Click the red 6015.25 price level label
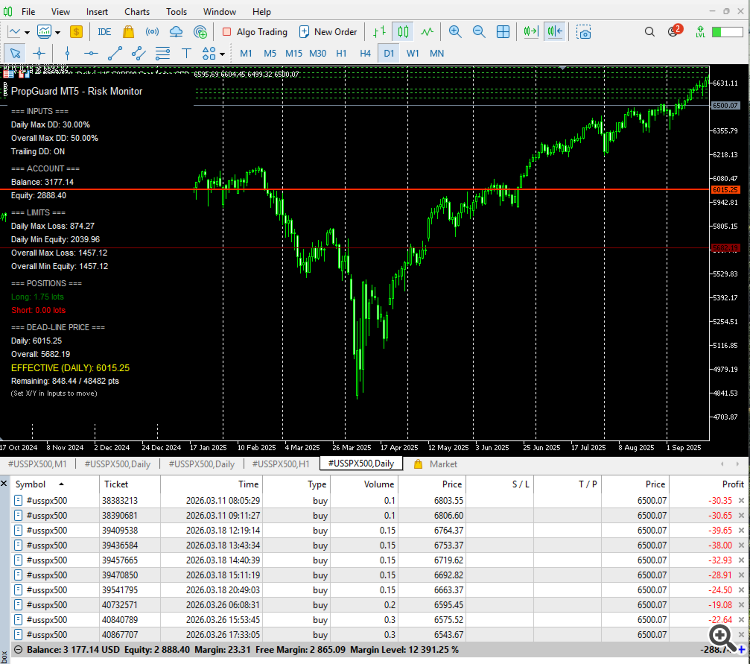The height and width of the screenshot is (664, 750). pyautogui.click(x=725, y=189)
